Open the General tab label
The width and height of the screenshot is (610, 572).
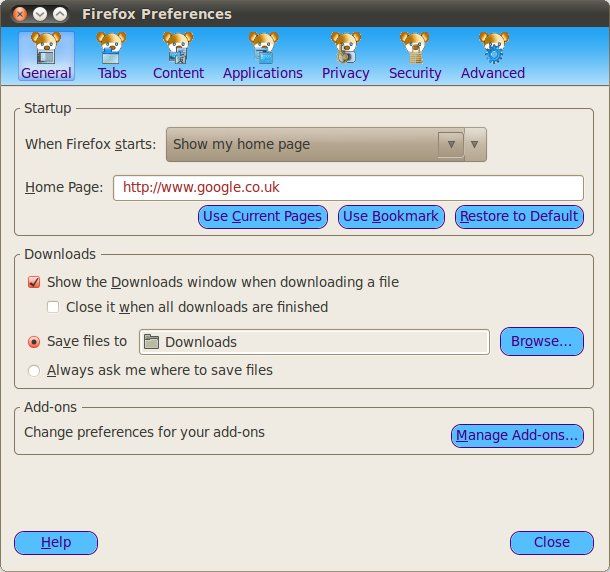coord(46,73)
